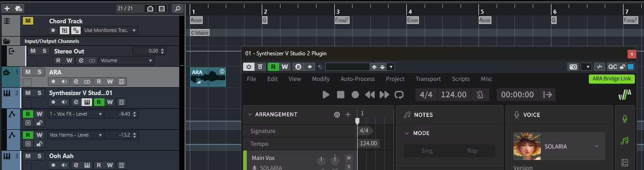Image resolution: width=644 pixels, height=170 pixels.
Task: Click the ARA Bridge Link button
Action: [612, 79]
